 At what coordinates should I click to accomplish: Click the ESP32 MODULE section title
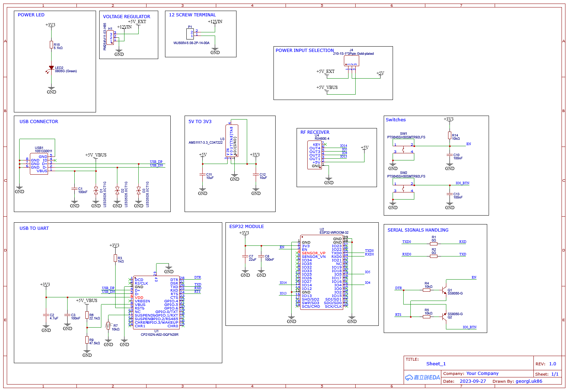(x=246, y=227)
